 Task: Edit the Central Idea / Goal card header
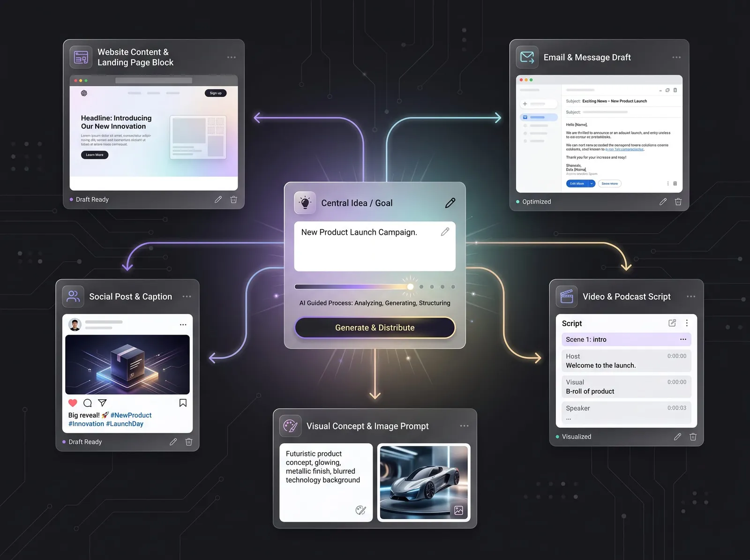(450, 203)
